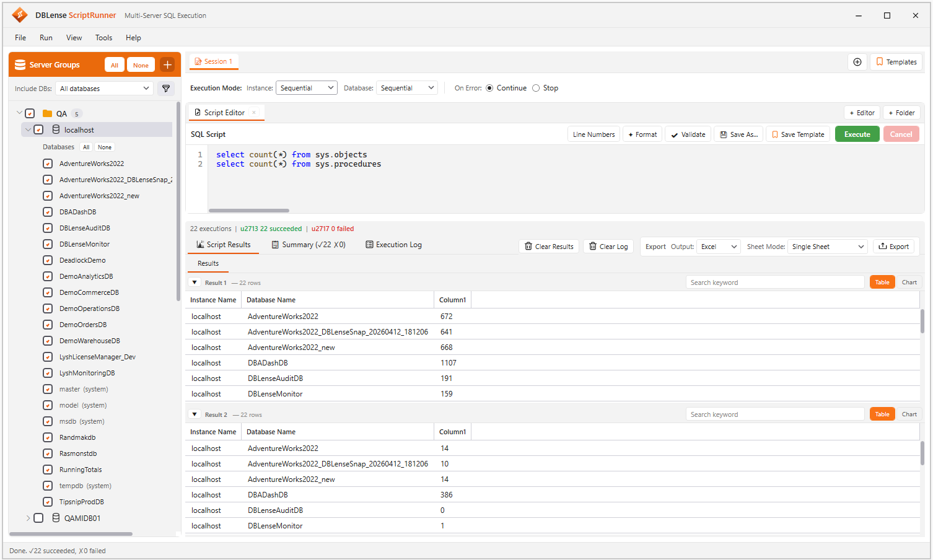Image resolution: width=933 pixels, height=560 pixels.
Task: Uncheck the DeadlockDemo database checkbox
Action: point(48,260)
